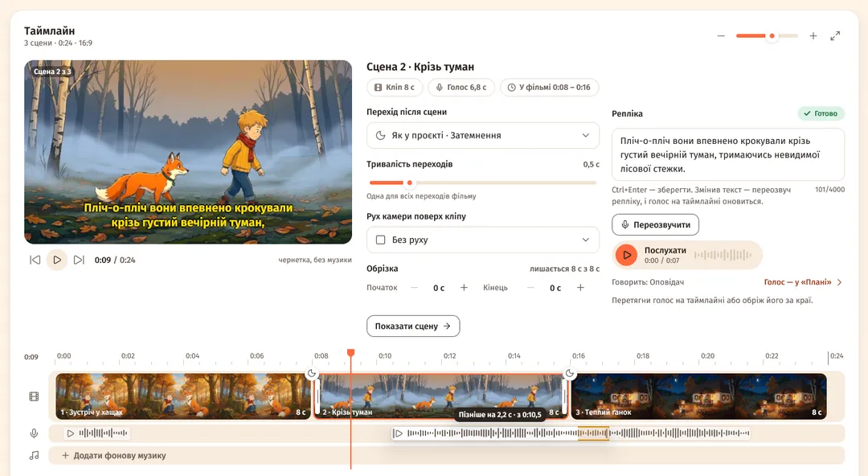Play first voice clip on audio track

[x=70, y=433]
